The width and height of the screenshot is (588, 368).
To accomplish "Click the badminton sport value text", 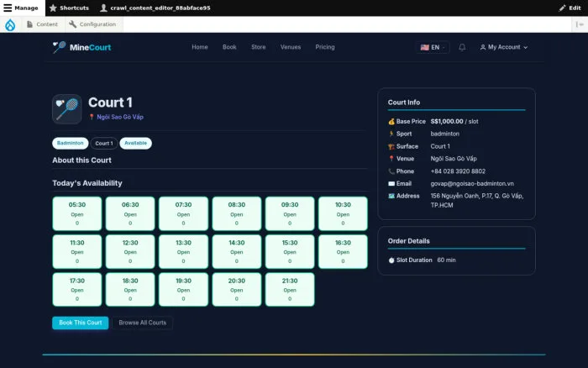I will tap(444, 134).
